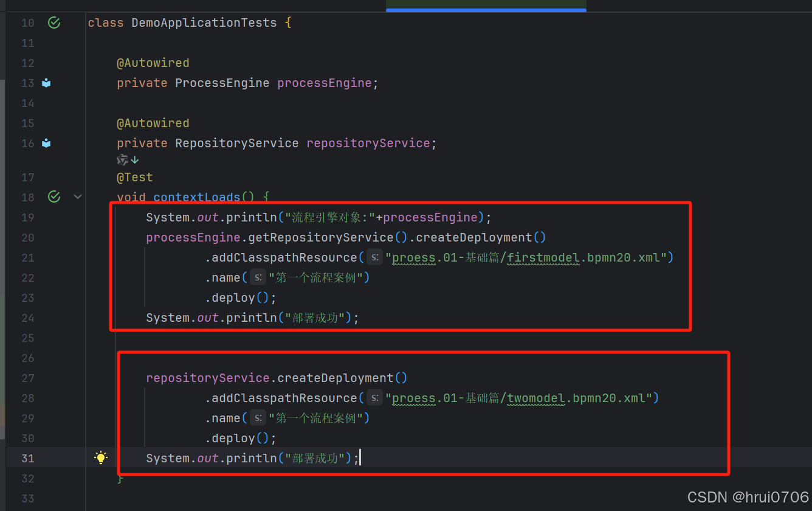This screenshot has height=511, width=812.
Task: Click the green test result icon on line 18
Action: pyautogui.click(x=53, y=196)
